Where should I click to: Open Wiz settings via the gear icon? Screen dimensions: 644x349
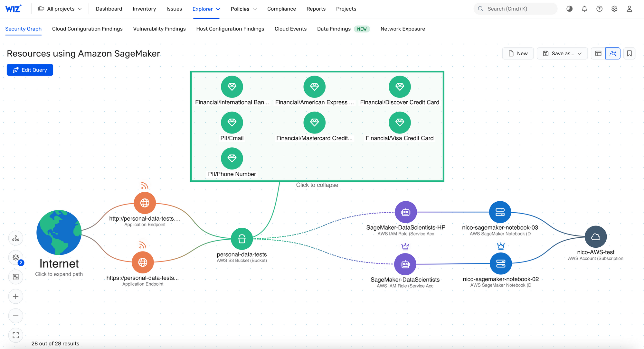[x=614, y=9]
